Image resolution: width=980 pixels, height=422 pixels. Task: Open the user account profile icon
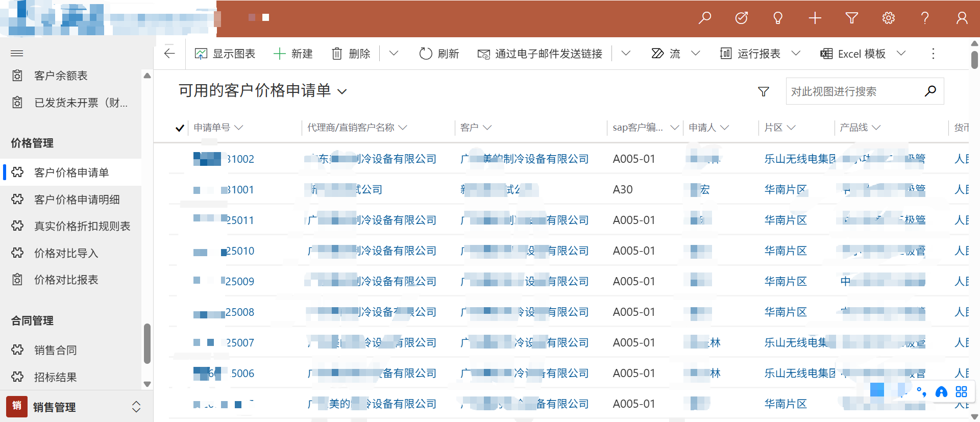point(962,18)
